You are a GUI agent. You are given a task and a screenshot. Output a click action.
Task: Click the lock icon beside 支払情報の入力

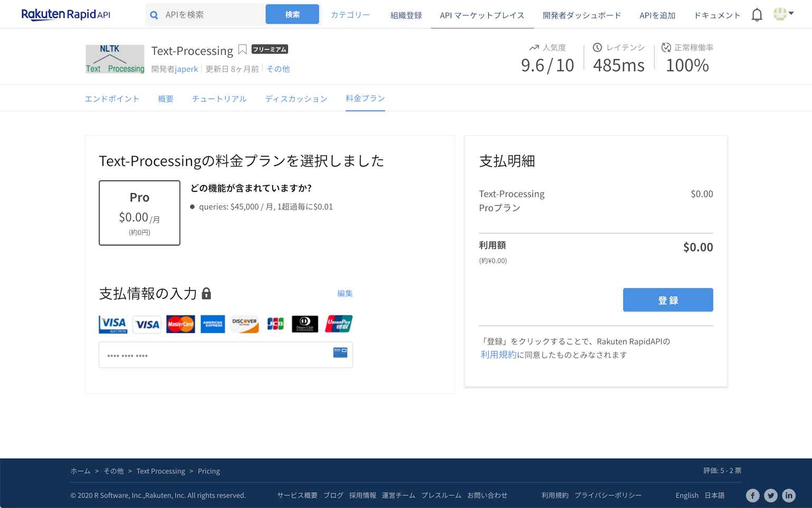tap(206, 294)
